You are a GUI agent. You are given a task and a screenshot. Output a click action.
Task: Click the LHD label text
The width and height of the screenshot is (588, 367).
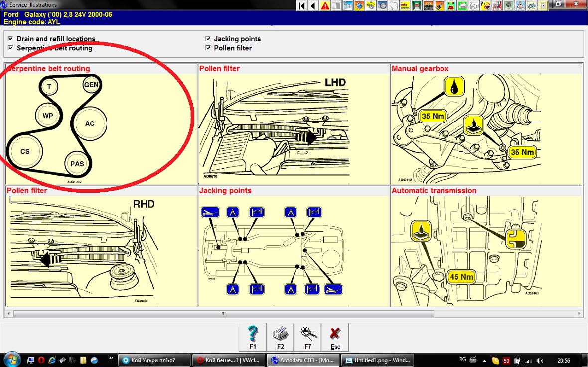(335, 82)
